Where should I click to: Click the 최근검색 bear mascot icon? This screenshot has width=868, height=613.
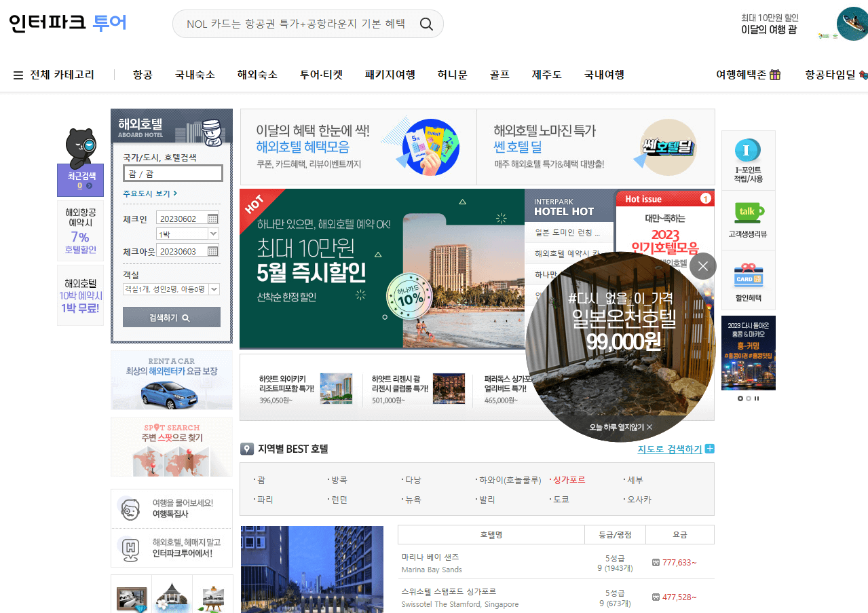coord(81,149)
